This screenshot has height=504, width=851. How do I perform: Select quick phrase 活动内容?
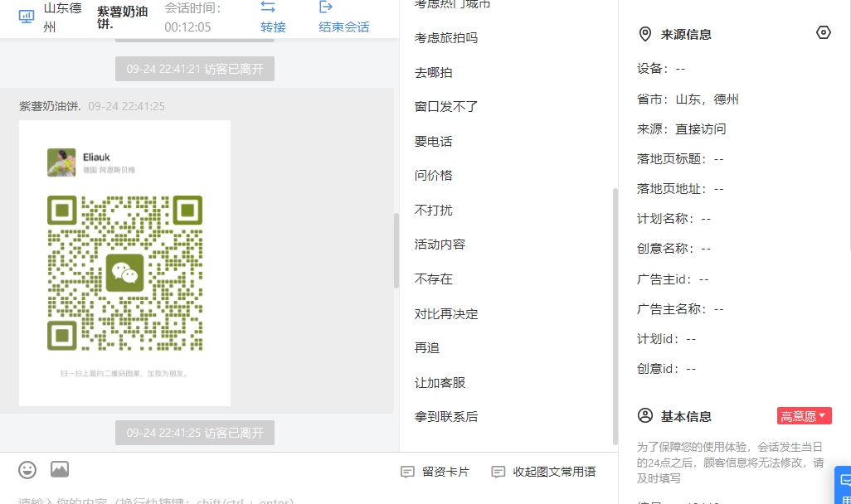[440, 245]
